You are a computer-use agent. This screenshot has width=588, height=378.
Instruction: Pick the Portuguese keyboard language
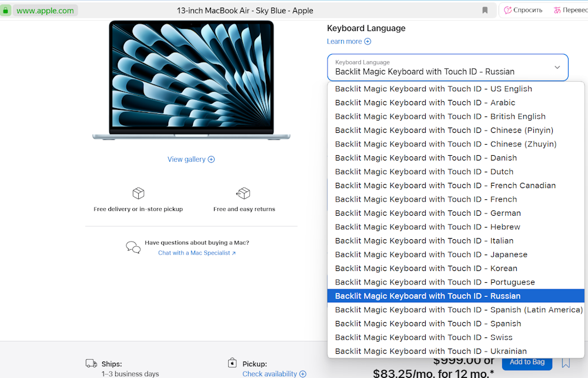pos(456,282)
